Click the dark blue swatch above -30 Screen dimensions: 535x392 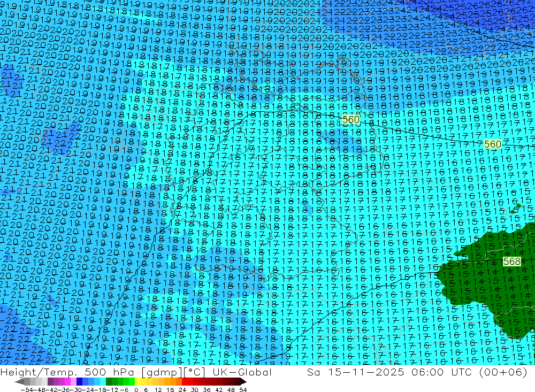(x=79, y=382)
